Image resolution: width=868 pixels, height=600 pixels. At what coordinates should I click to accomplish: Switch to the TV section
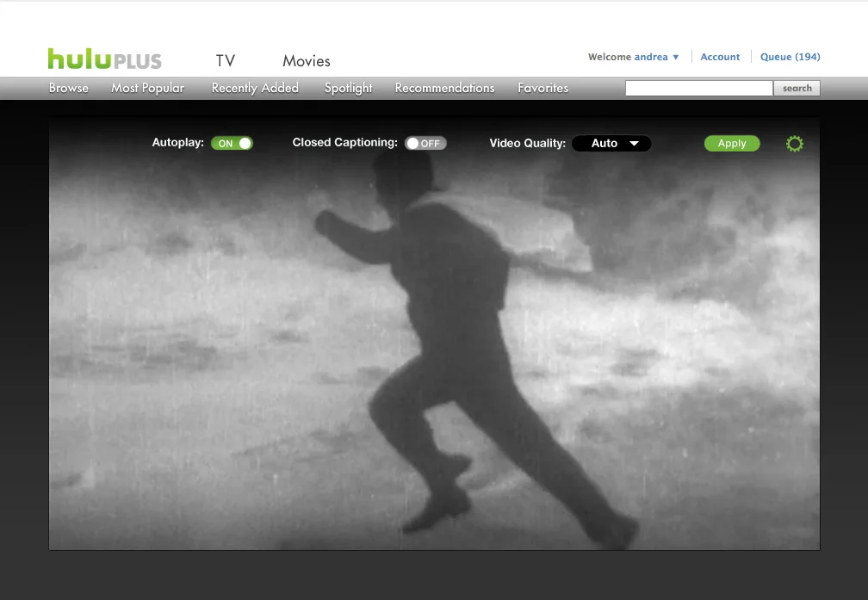click(226, 60)
